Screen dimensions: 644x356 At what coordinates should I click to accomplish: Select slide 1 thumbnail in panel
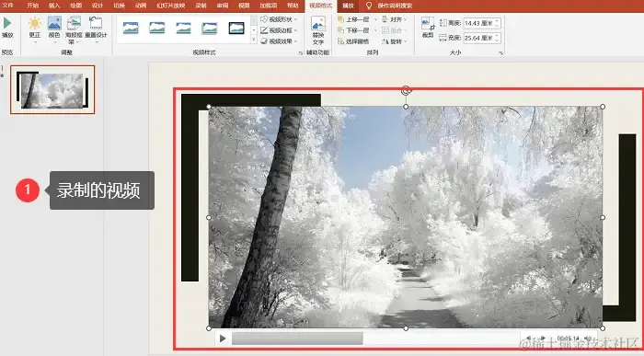click(x=52, y=89)
